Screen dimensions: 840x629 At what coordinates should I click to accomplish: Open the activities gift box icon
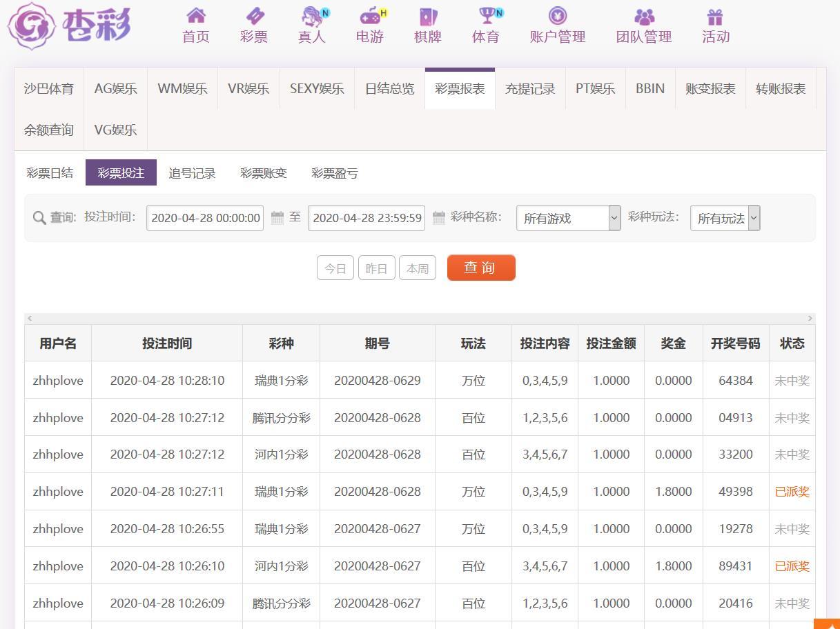(715, 16)
